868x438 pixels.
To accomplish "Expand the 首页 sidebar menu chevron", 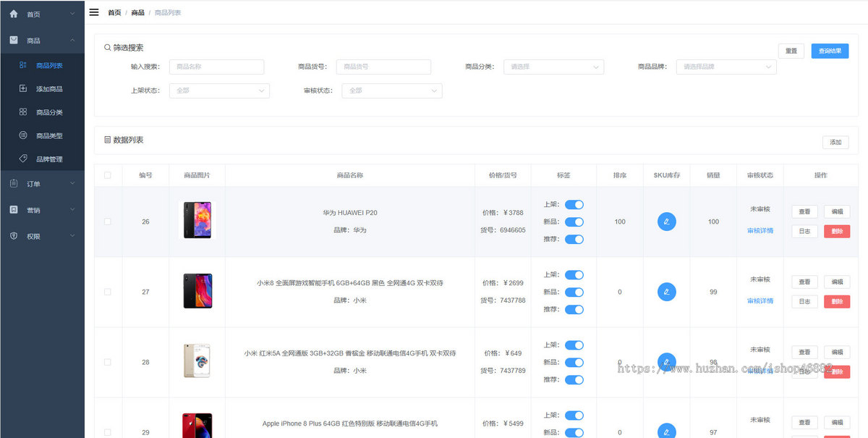I will pyautogui.click(x=72, y=14).
